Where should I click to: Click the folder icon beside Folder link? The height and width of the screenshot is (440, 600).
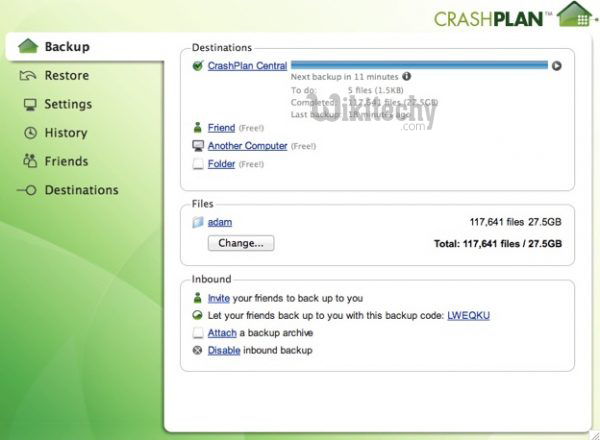click(198, 164)
